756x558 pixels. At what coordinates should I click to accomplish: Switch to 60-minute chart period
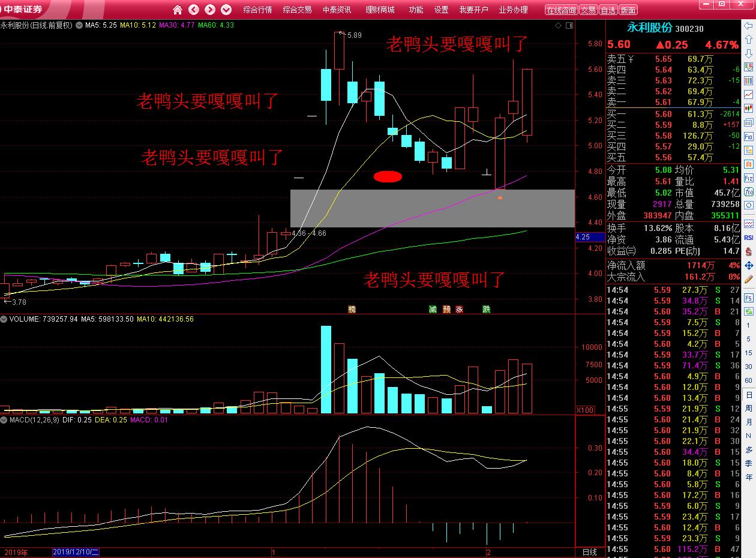coord(749,380)
